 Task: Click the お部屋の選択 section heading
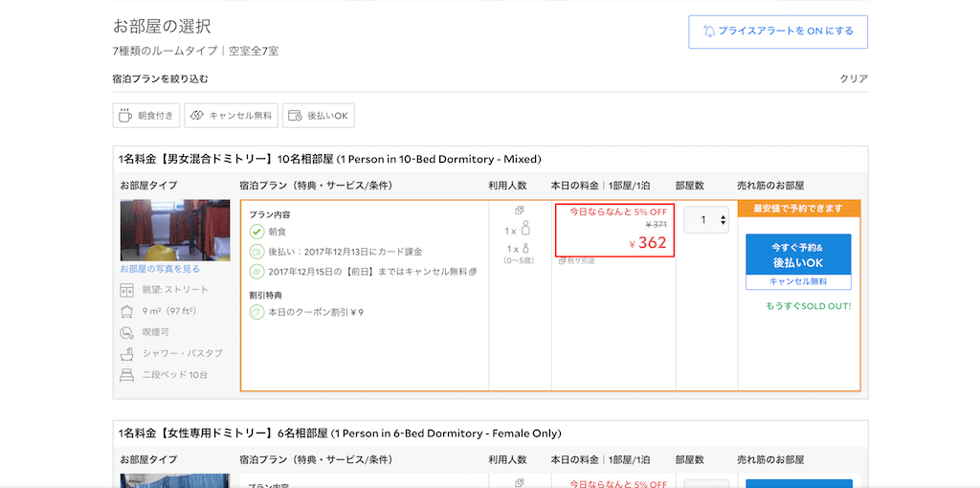pyautogui.click(x=162, y=26)
